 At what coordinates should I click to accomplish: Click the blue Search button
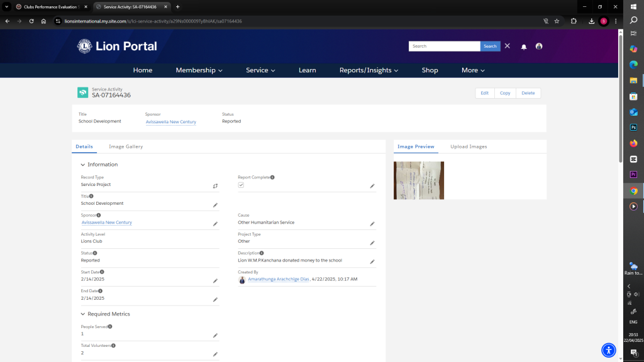(490, 46)
